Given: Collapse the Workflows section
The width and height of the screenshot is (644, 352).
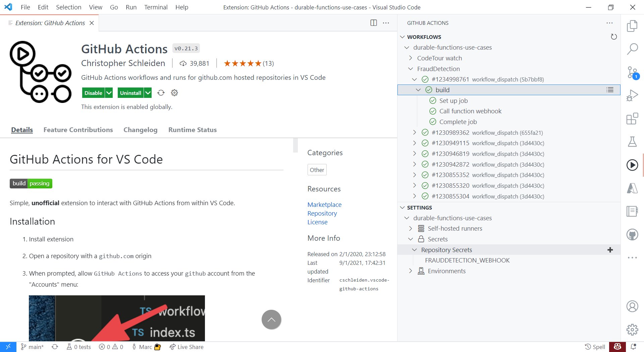Looking at the screenshot, I should click(402, 37).
